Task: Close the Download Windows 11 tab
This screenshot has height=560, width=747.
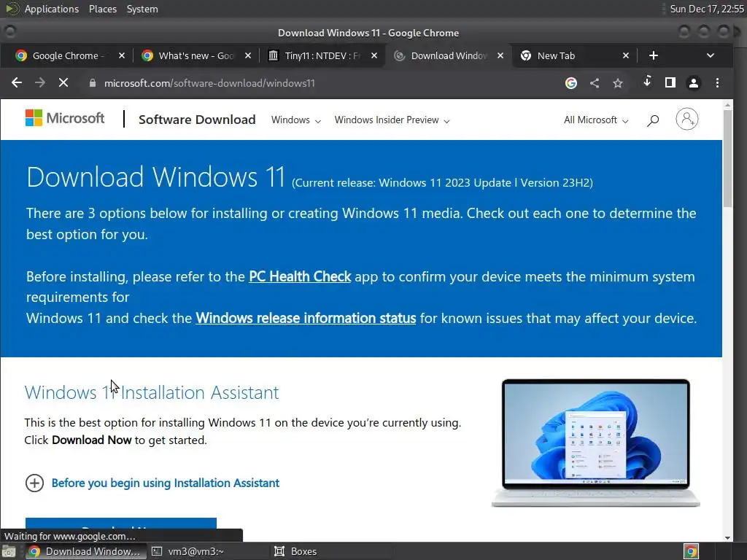Action: (500, 55)
